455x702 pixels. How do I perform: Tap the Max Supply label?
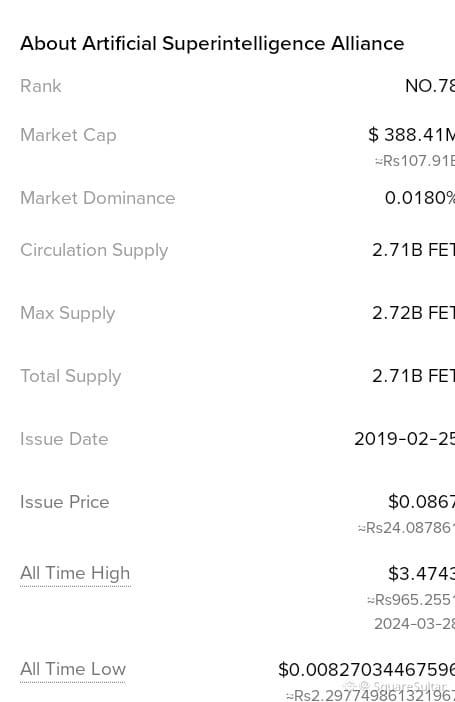pyautogui.click(x=68, y=313)
